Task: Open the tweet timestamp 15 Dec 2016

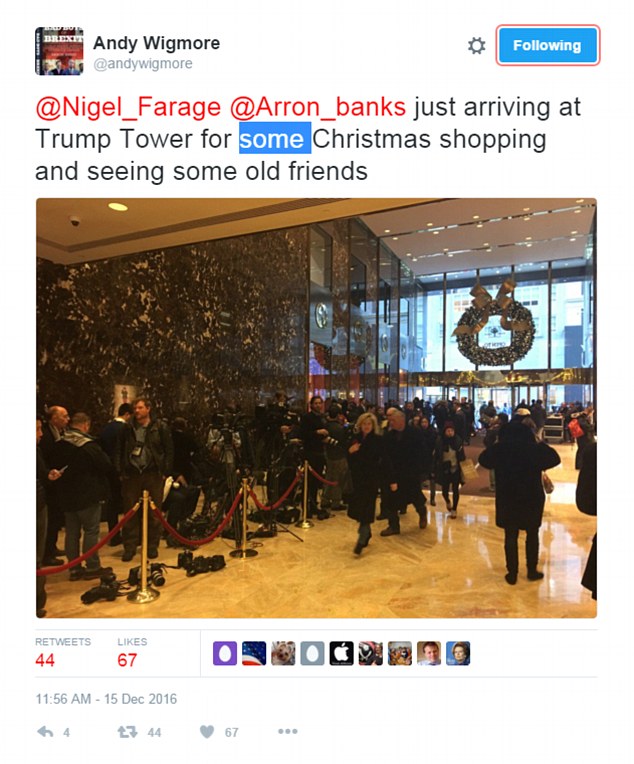Action: click(x=106, y=699)
